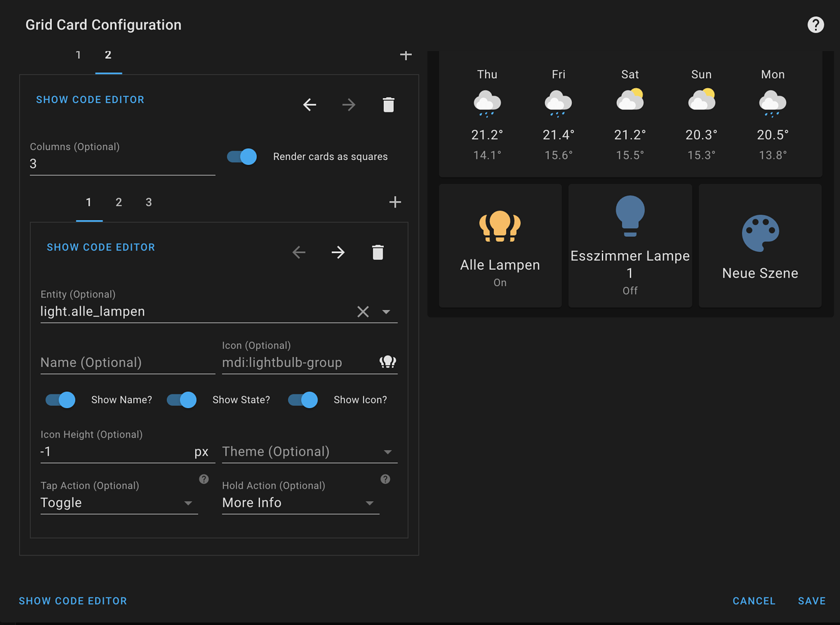
Task: Navigate back using the left arrow
Action: tap(309, 105)
